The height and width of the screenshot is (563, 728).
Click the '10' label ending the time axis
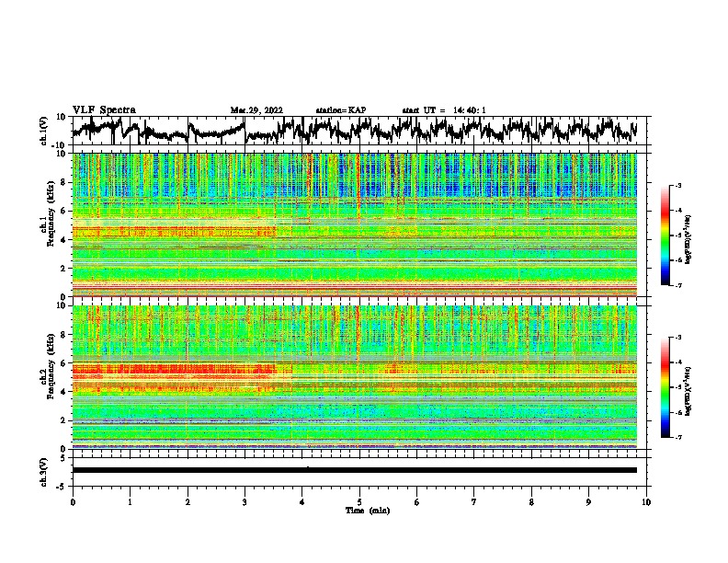pos(646,502)
